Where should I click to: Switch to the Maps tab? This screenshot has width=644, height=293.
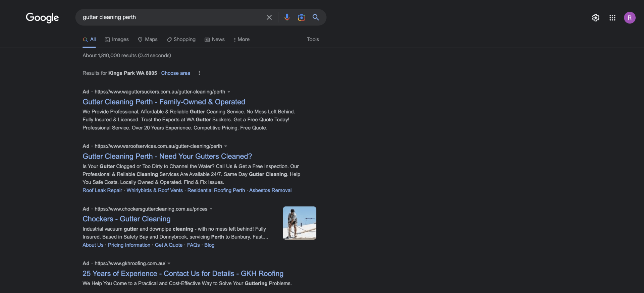tap(148, 40)
